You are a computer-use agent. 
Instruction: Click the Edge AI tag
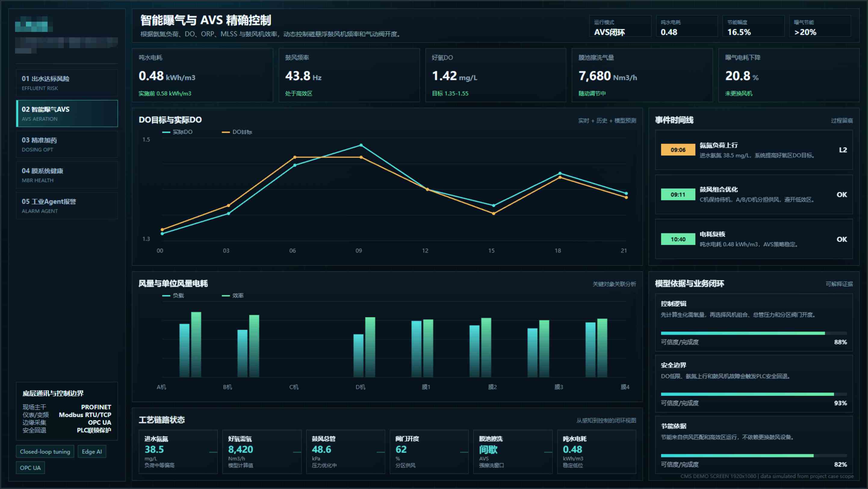(92, 452)
